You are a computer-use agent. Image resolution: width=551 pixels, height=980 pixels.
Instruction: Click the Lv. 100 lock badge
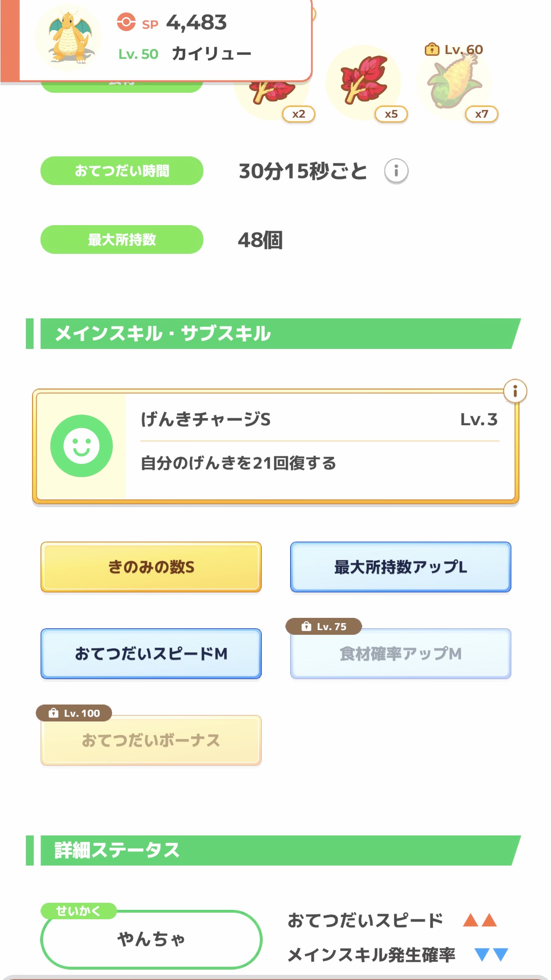pos(74,713)
